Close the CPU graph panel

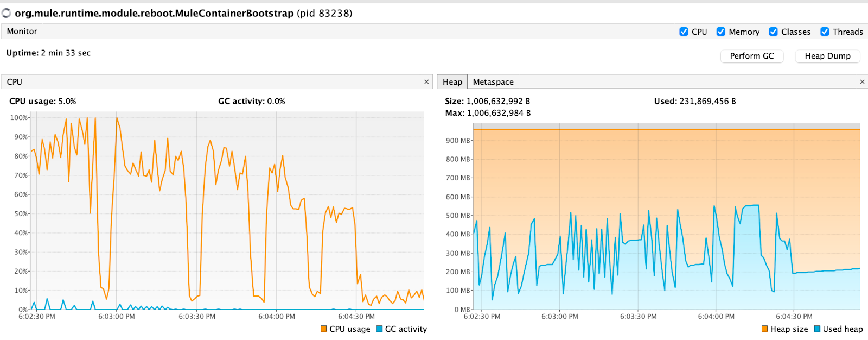[426, 82]
